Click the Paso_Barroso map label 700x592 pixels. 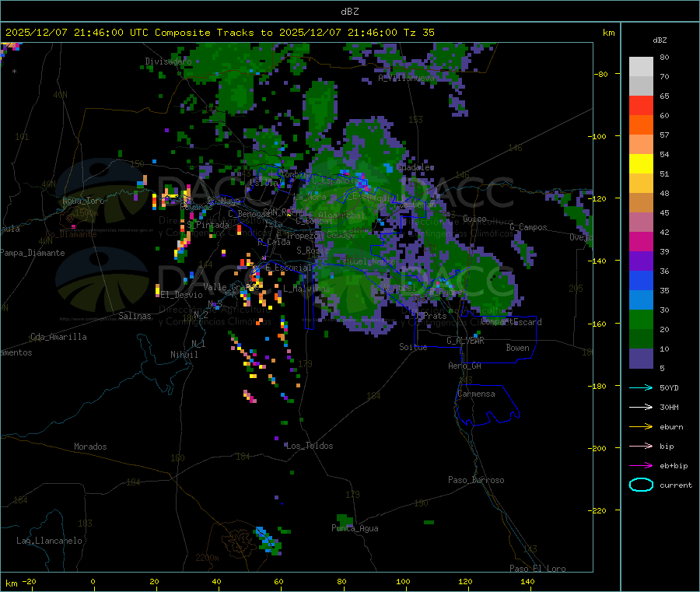click(476, 480)
